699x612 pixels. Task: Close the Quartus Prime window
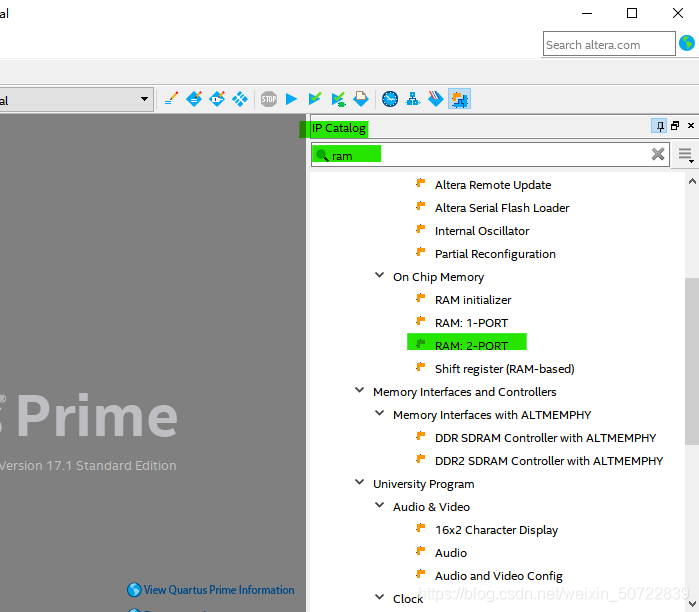tap(678, 13)
